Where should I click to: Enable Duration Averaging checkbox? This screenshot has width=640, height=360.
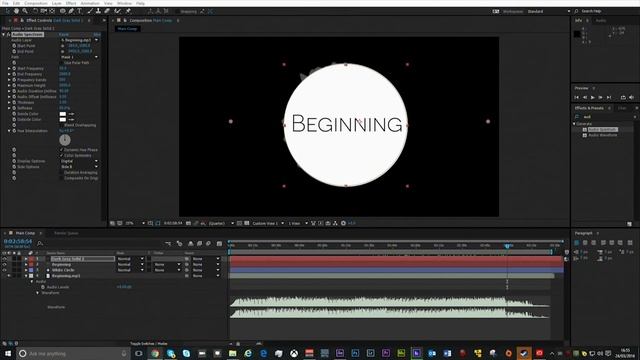point(62,173)
